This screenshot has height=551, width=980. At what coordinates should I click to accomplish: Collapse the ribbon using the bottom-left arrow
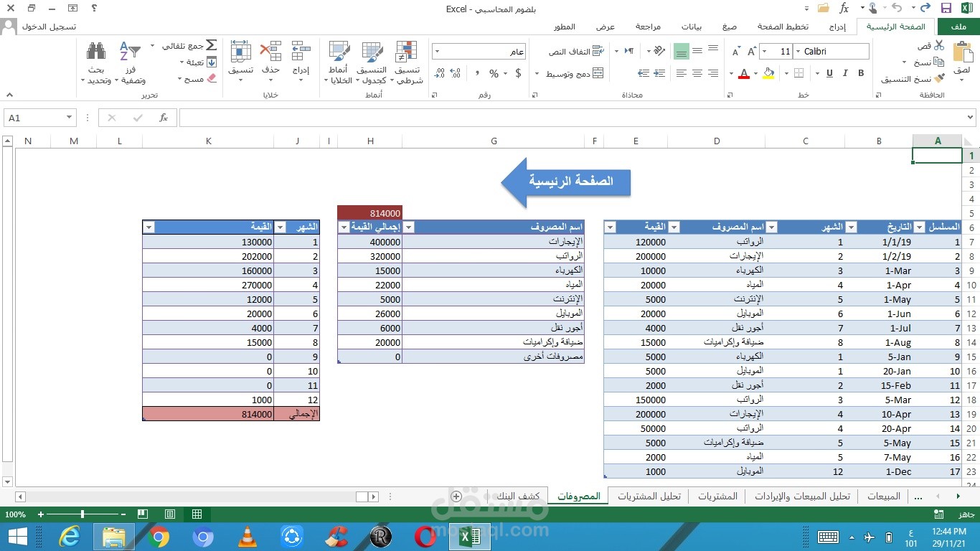9,94
